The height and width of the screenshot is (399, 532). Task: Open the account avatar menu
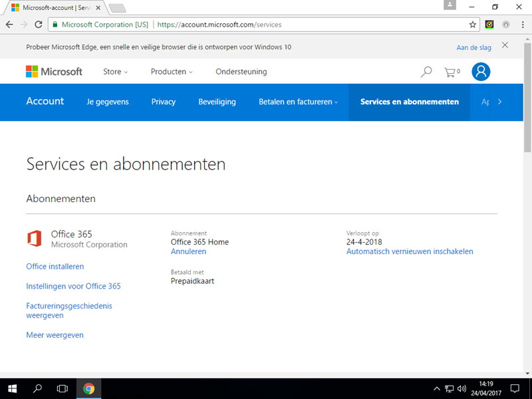pos(481,72)
